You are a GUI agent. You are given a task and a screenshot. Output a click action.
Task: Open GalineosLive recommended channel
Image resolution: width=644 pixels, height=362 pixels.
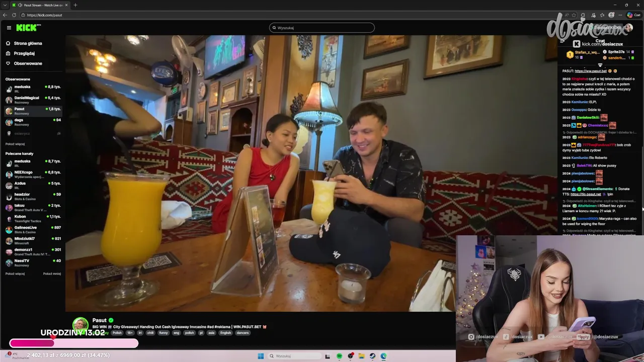33,229
